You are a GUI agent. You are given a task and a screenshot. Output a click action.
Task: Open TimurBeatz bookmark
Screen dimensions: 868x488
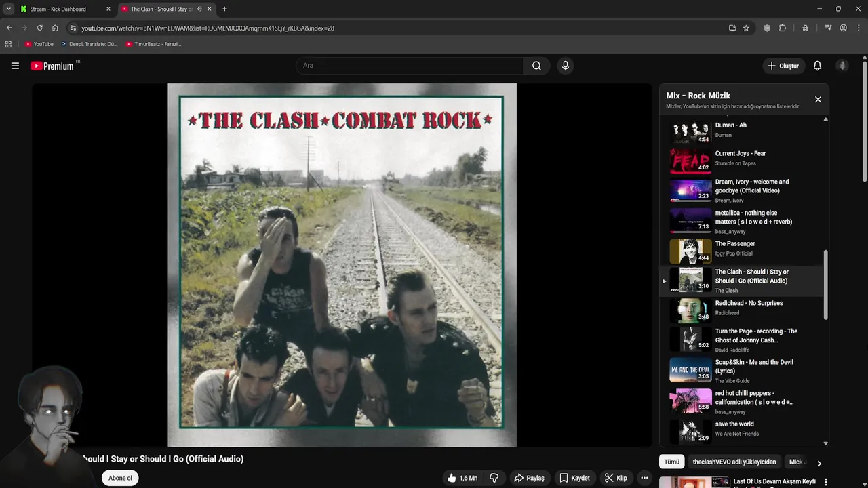(153, 44)
